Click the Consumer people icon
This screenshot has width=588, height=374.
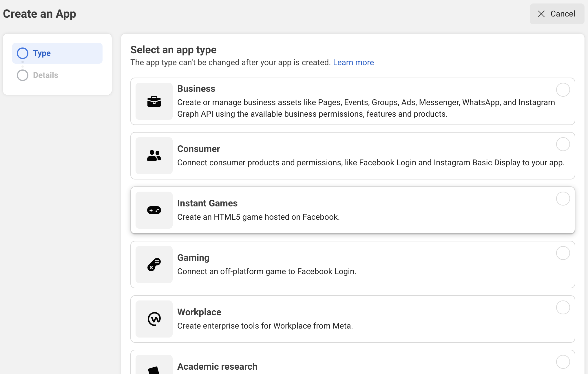pyautogui.click(x=154, y=156)
